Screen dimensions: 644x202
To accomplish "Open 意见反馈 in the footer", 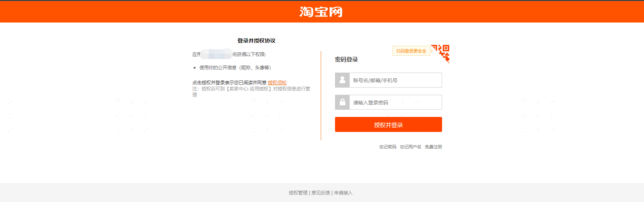I will coord(320,193).
